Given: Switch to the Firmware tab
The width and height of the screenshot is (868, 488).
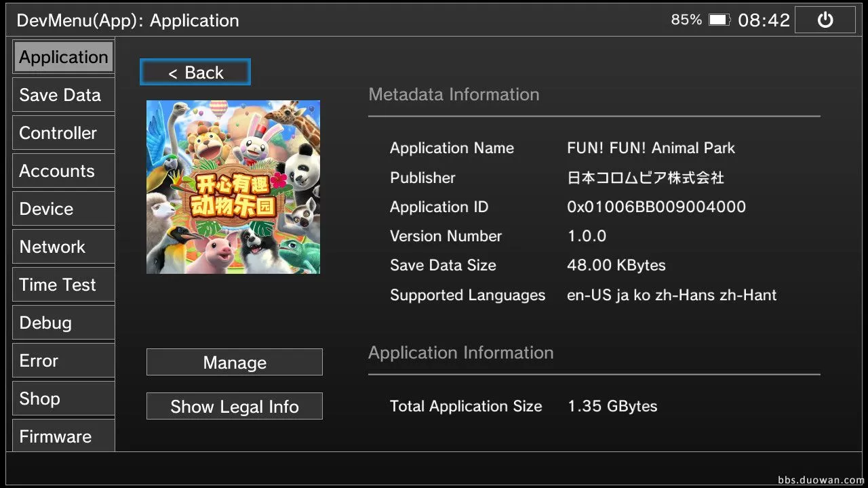Looking at the screenshot, I should [64, 436].
